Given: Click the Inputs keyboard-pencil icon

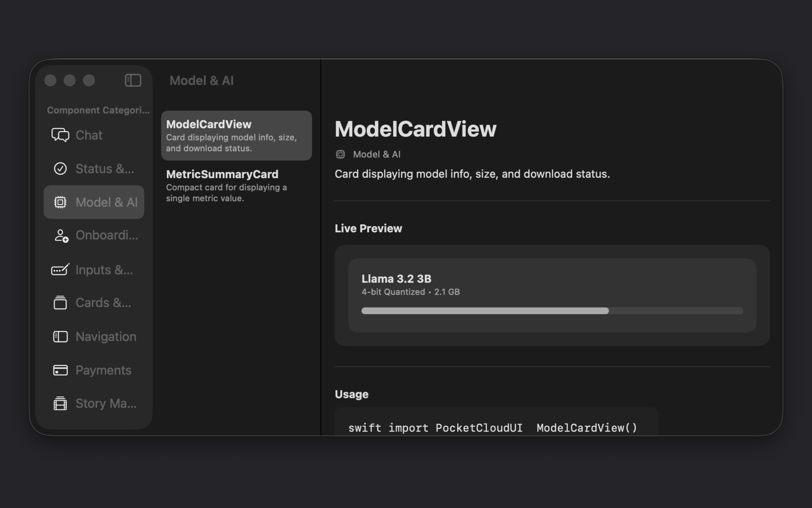Looking at the screenshot, I should pos(60,270).
